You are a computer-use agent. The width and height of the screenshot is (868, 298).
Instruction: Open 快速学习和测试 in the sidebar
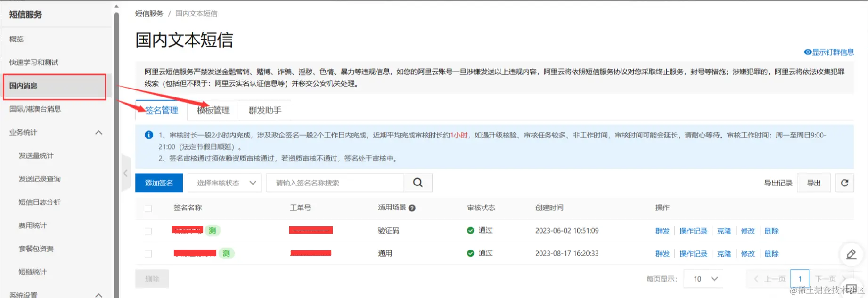point(34,62)
